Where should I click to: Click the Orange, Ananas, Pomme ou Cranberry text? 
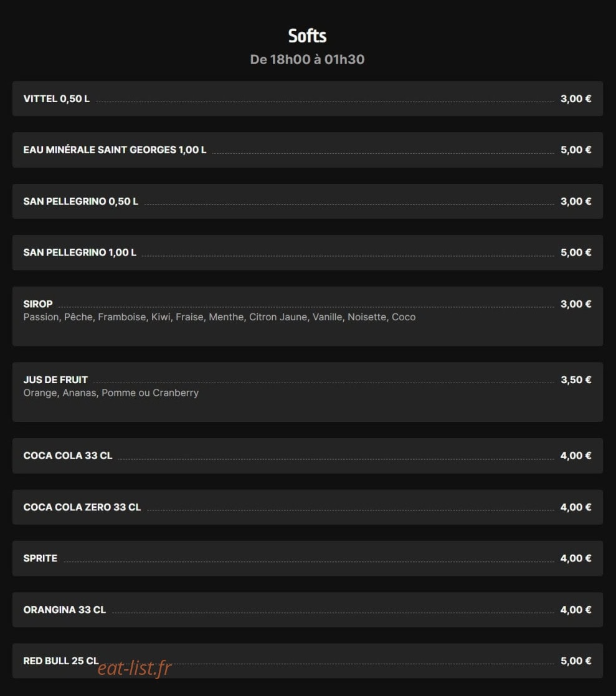111,393
